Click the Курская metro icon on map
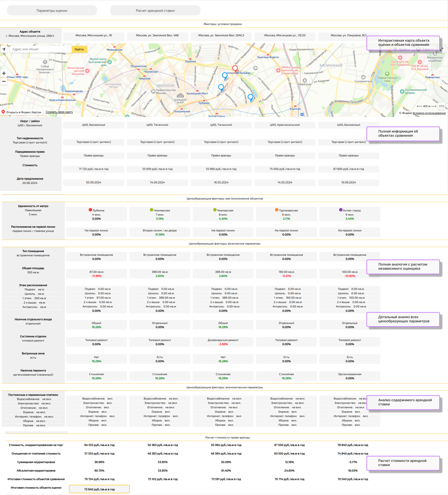 point(295,106)
